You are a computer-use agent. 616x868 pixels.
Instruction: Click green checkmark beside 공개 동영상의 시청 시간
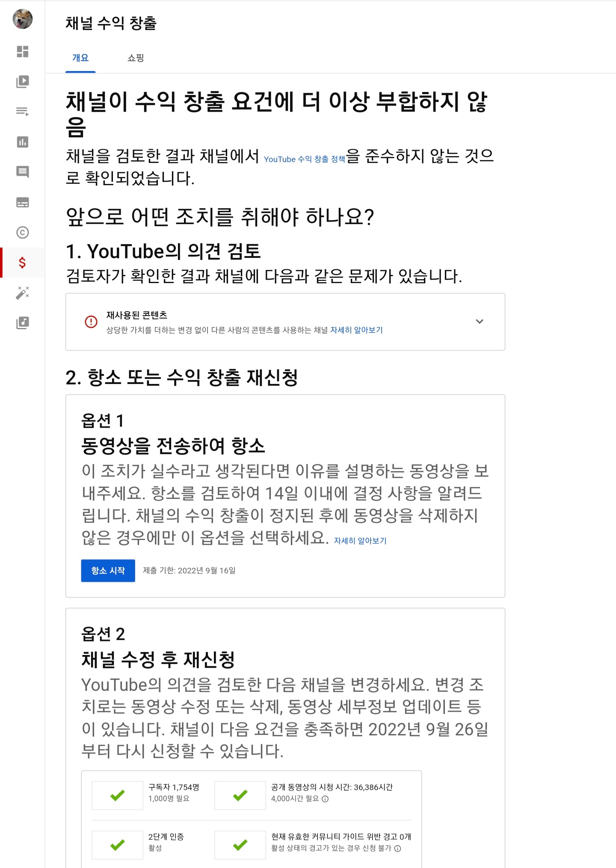coord(240,795)
